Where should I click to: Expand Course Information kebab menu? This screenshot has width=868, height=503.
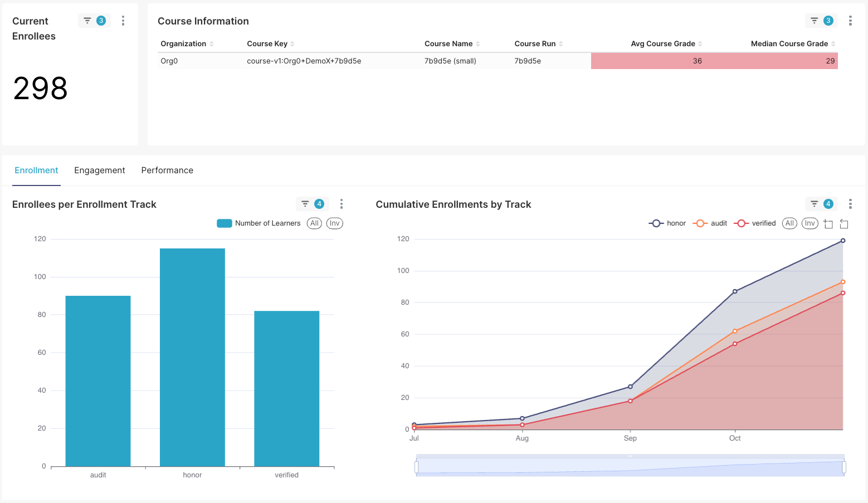850,21
